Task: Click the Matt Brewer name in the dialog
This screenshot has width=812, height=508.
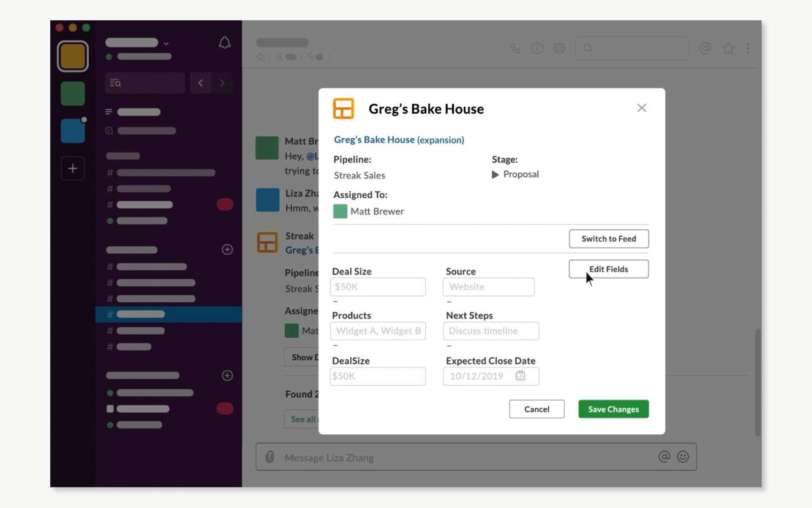Action: [377, 211]
